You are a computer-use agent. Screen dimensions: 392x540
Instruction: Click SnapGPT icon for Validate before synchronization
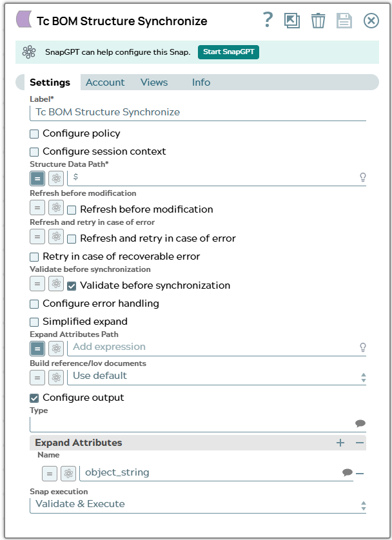coord(56,284)
